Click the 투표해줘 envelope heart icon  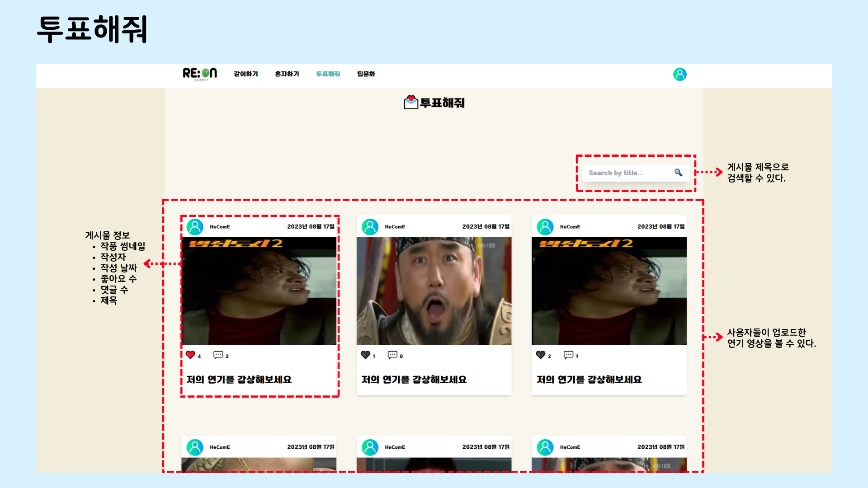pyautogui.click(x=410, y=103)
